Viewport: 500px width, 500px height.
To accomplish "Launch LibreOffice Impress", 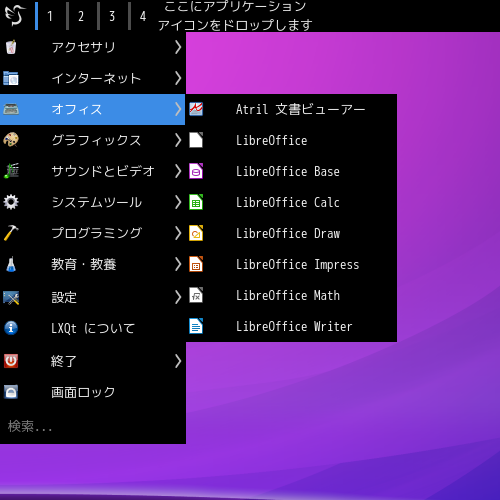I will (291, 264).
